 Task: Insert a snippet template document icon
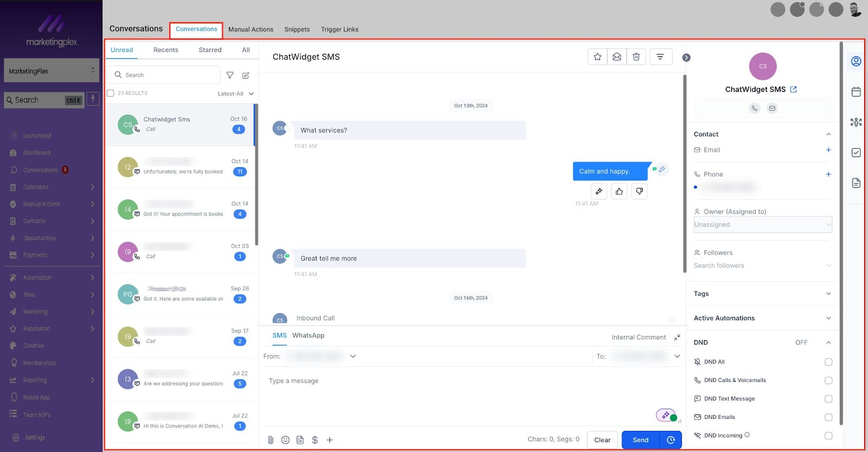tap(300, 440)
